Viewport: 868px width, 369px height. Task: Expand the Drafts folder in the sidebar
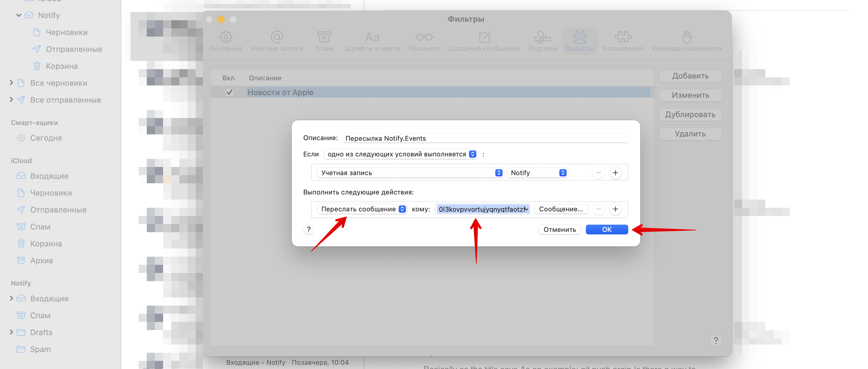pyautogui.click(x=11, y=332)
